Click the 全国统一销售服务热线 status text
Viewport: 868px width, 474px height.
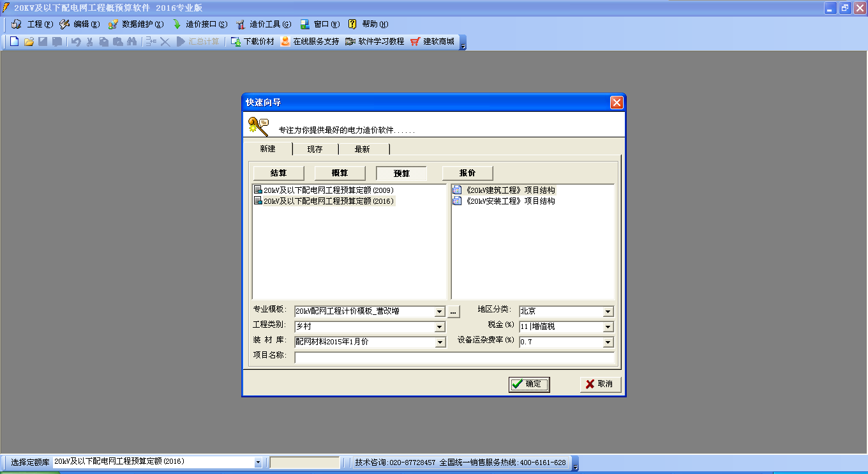(503, 463)
